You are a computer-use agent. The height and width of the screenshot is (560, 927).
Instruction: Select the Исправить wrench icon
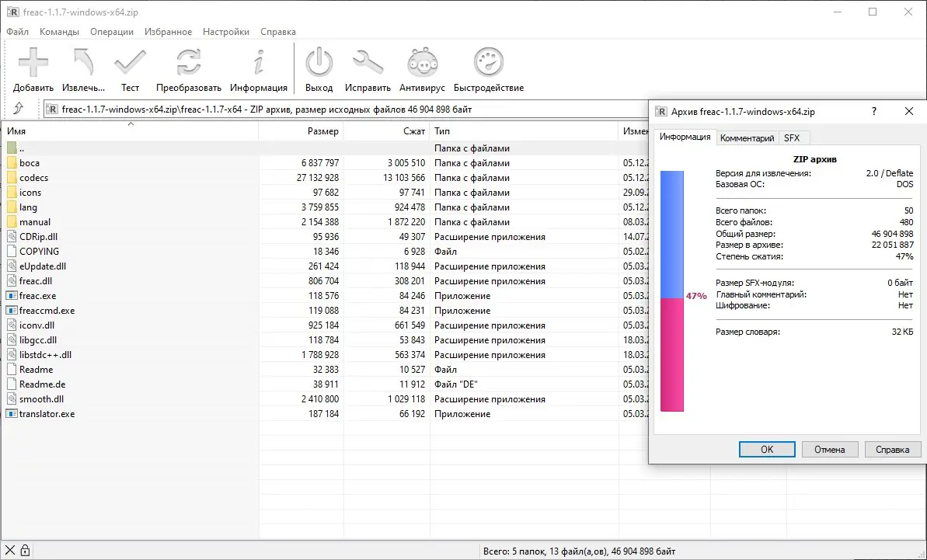[368, 62]
